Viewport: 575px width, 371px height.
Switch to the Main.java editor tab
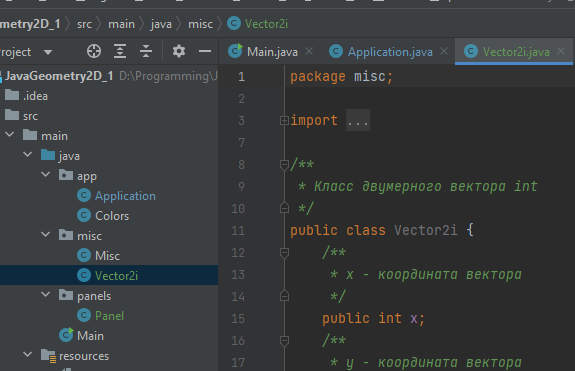point(272,52)
